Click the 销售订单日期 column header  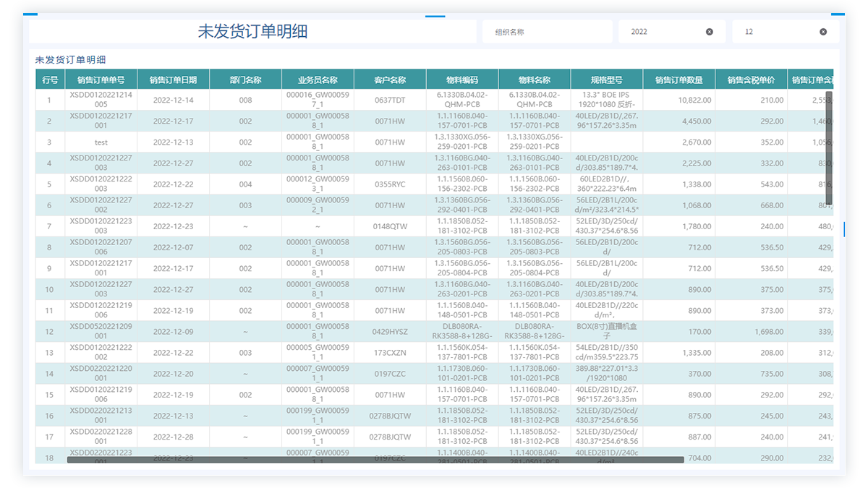173,80
